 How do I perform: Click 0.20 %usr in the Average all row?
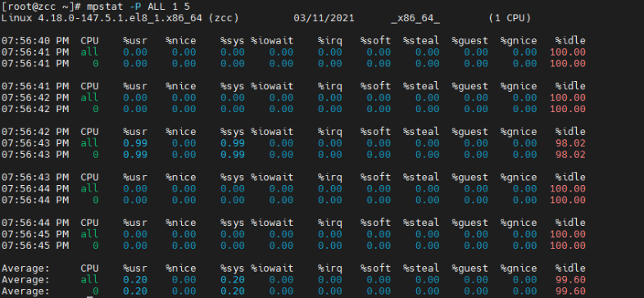(x=135, y=280)
